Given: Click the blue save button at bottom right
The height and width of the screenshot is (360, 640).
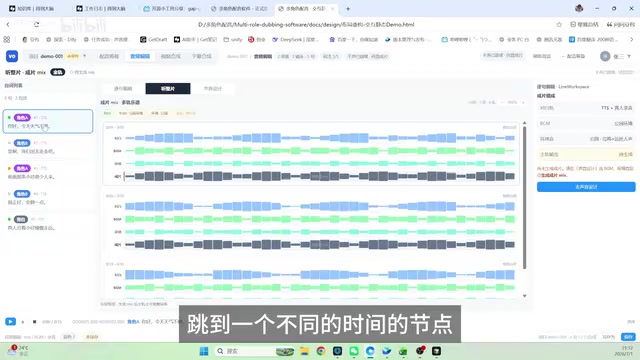Looking at the screenshot, I should pyautogui.click(x=628, y=337).
